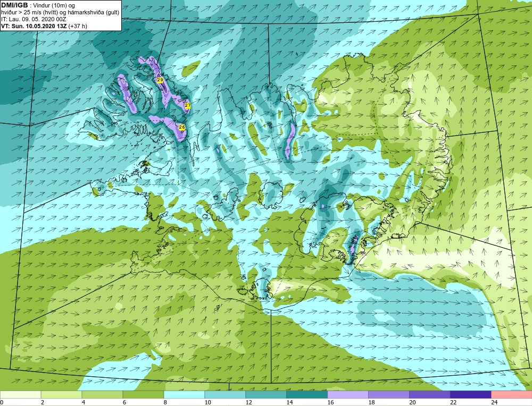Screen dimensions: 532x406
Task: Click the dark teal 14–16 legend swatch
Action: tap(307, 394)
